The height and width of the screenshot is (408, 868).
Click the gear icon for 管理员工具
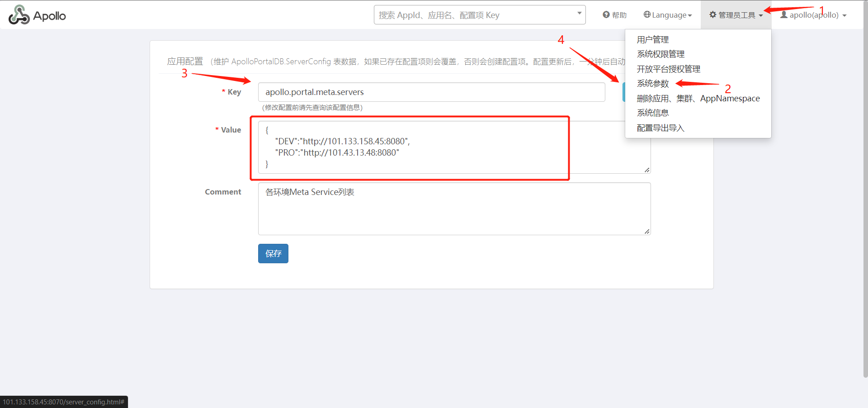click(713, 15)
